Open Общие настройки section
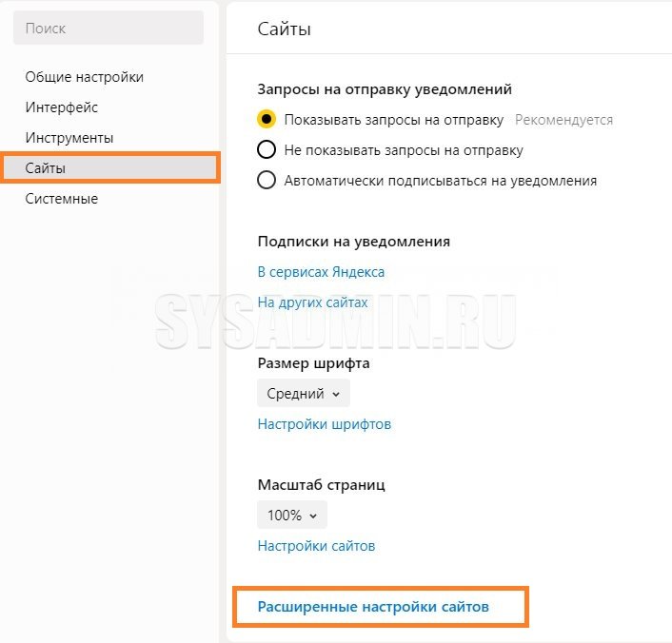672x643 pixels. click(x=85, y=77)
